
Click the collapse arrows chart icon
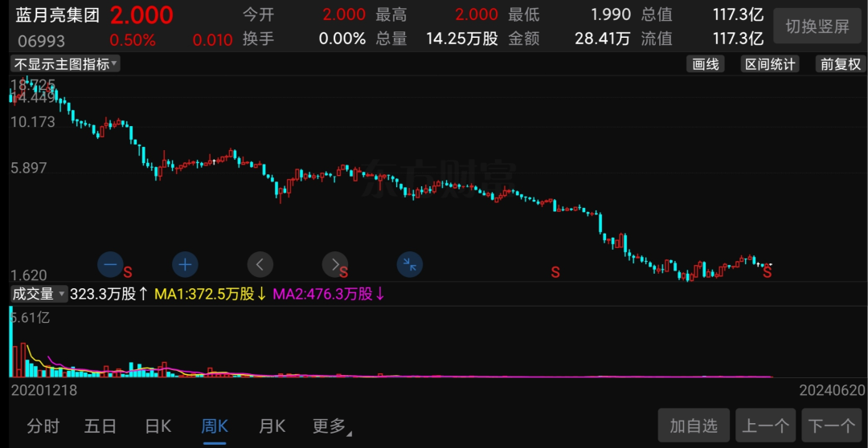pos(410,265)
